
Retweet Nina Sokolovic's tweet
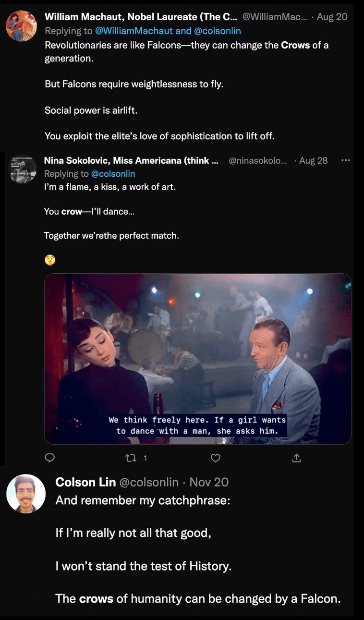(x=131, y=458)
